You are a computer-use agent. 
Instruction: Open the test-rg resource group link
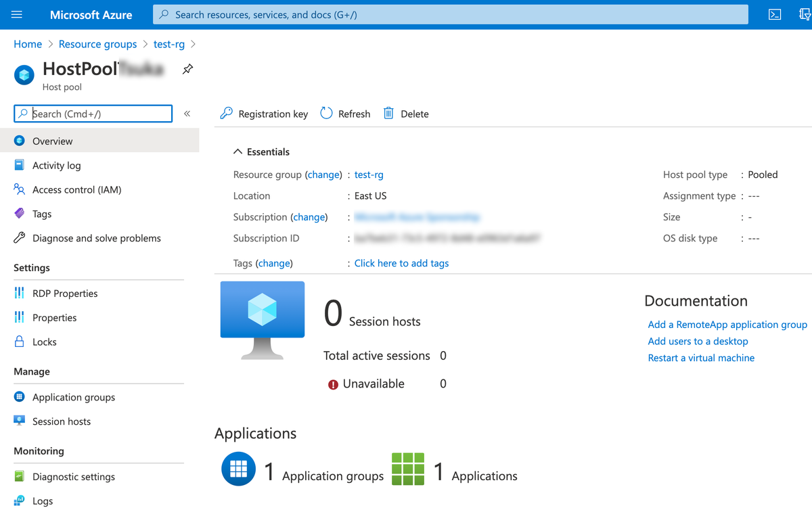click(369, 174)
